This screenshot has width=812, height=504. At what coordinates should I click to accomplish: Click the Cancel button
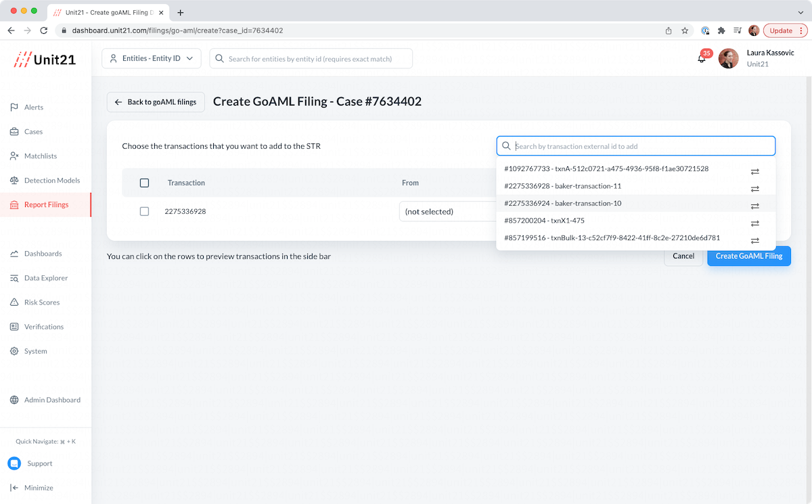pos(683,256)
